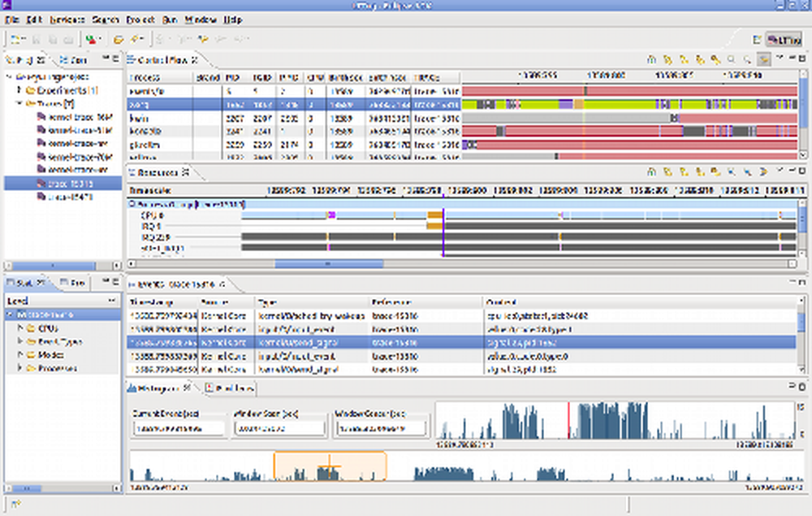Collapse the Traces folder in project tree
Viewport: 812px width, 516px height.
tap(19, 104)
